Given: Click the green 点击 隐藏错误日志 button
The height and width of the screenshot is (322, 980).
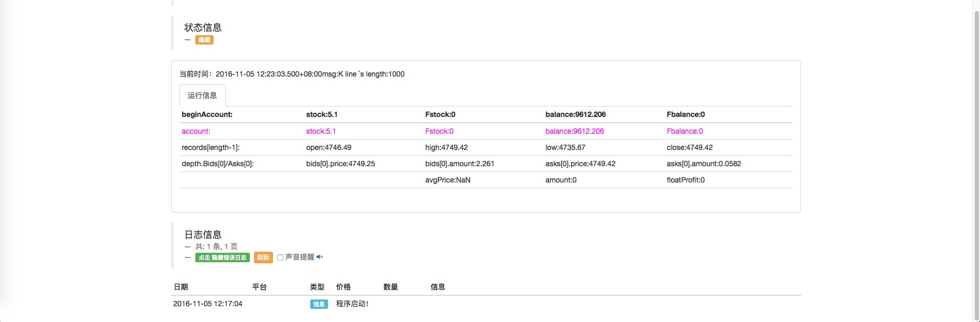Looking at the screenshot, I should tap(223, 257).
